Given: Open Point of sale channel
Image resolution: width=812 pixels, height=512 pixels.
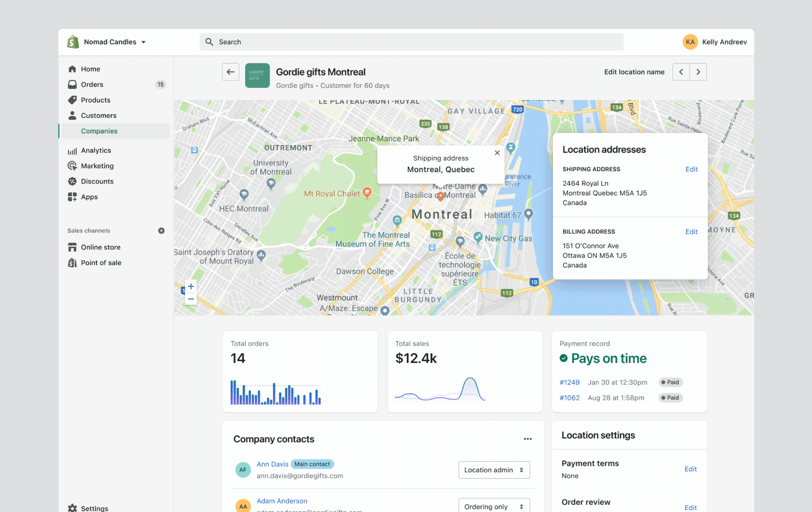Looking at the screenshot, I should click(x=101, y=263).
